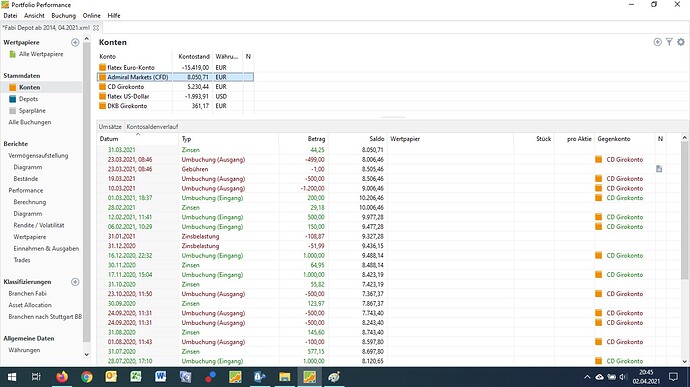Open the Windows Start menu

12,377
